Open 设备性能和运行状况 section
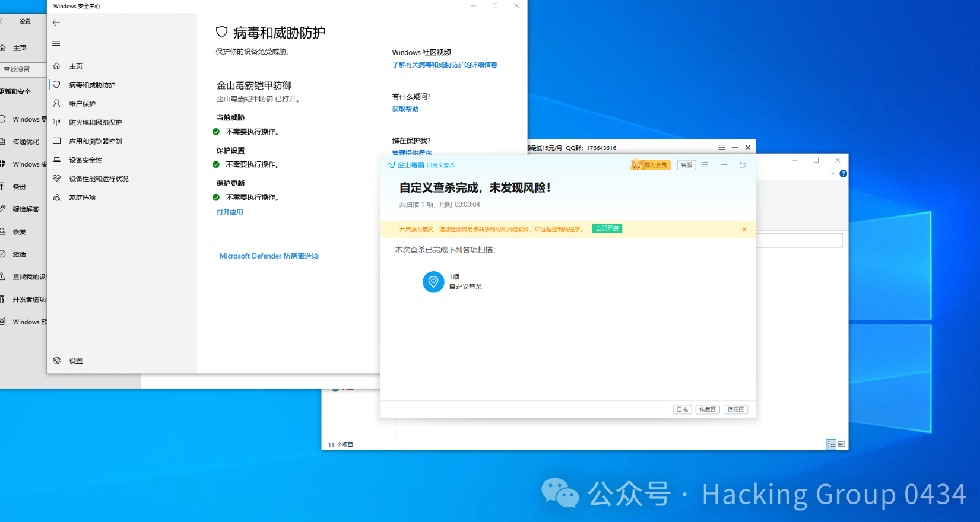Viewport: 980px width, 522px height. 99,179
